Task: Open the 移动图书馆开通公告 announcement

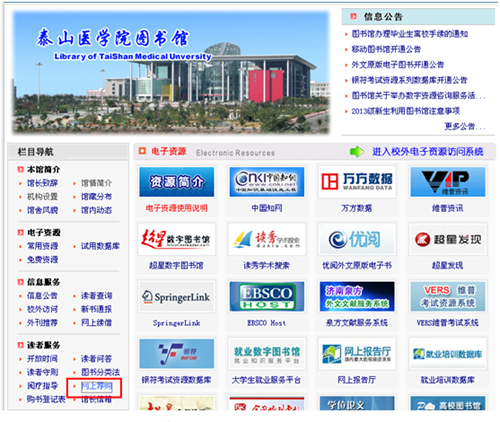Action: (x=386, y=49)
